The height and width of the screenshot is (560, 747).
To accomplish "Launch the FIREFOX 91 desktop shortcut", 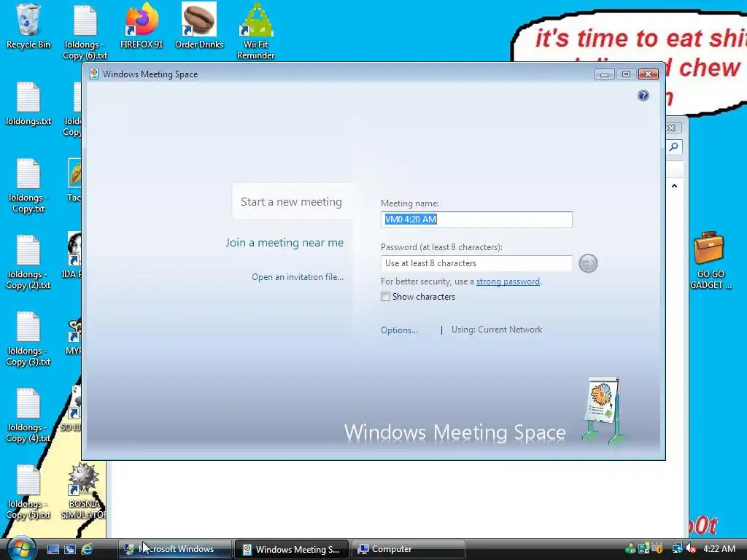I will point(142,26).
